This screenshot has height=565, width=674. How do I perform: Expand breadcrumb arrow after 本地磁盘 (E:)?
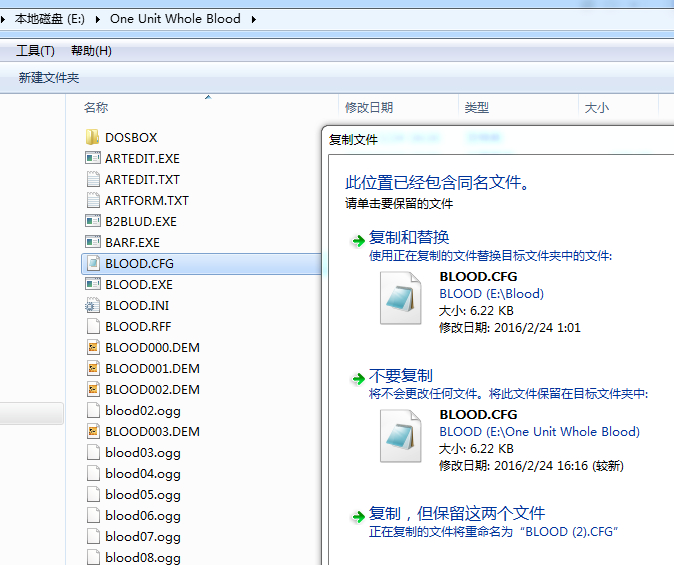coord(98,19)
